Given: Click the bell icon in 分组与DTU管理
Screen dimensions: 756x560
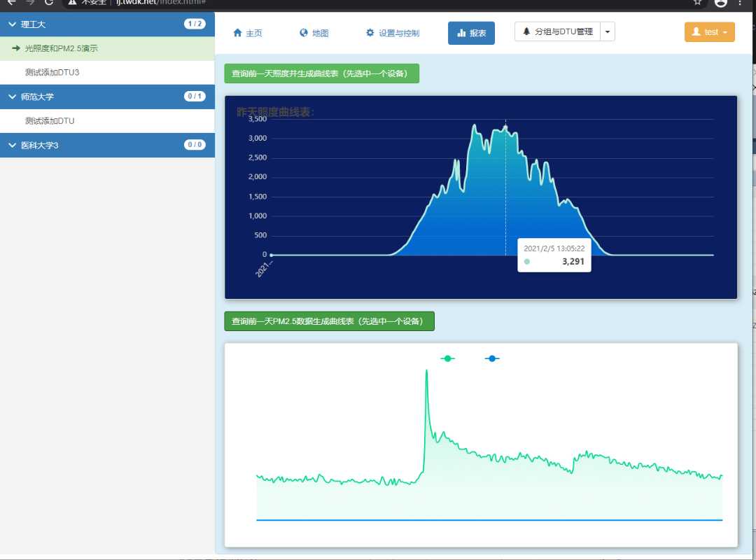Looking at the screenshot, I should click(x=526, y=31).
